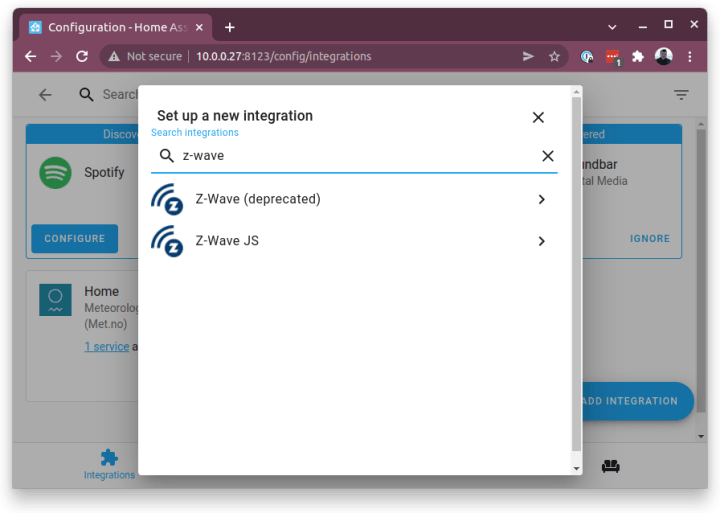Select Z-Wave JS integration

point(354,241)
